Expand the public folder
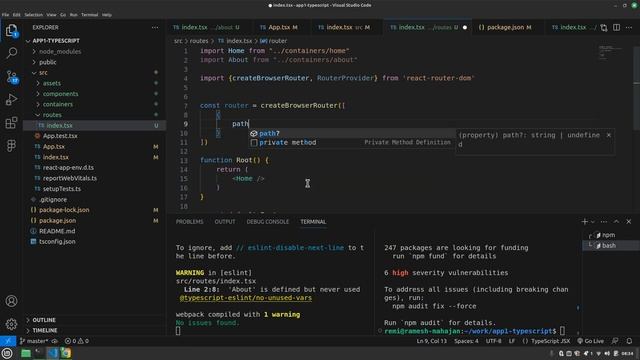The image size is (640, 360). (48, 62)
